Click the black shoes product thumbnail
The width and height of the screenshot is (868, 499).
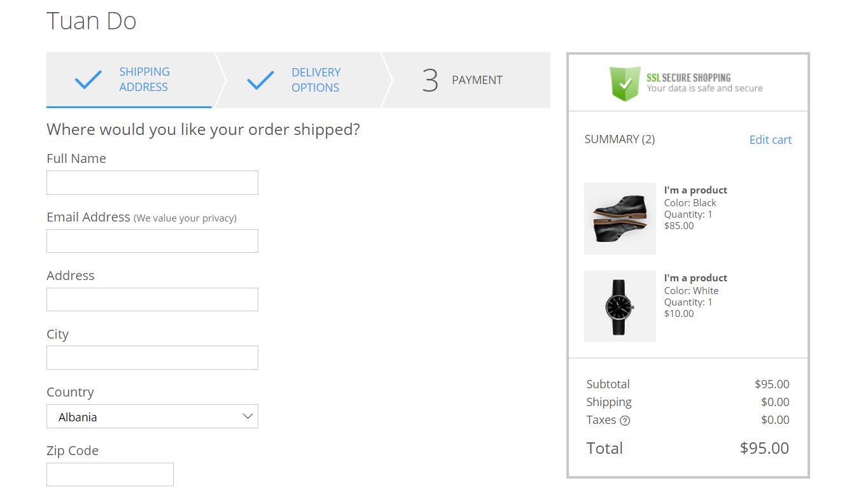pyautogui.click(x=620, y=218)
